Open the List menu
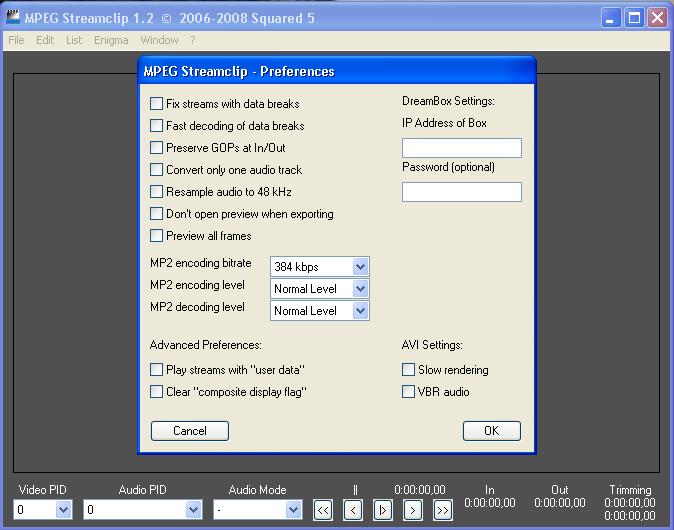Image resolution: width=674 pixels, height=530 pixels. point(74,40)
